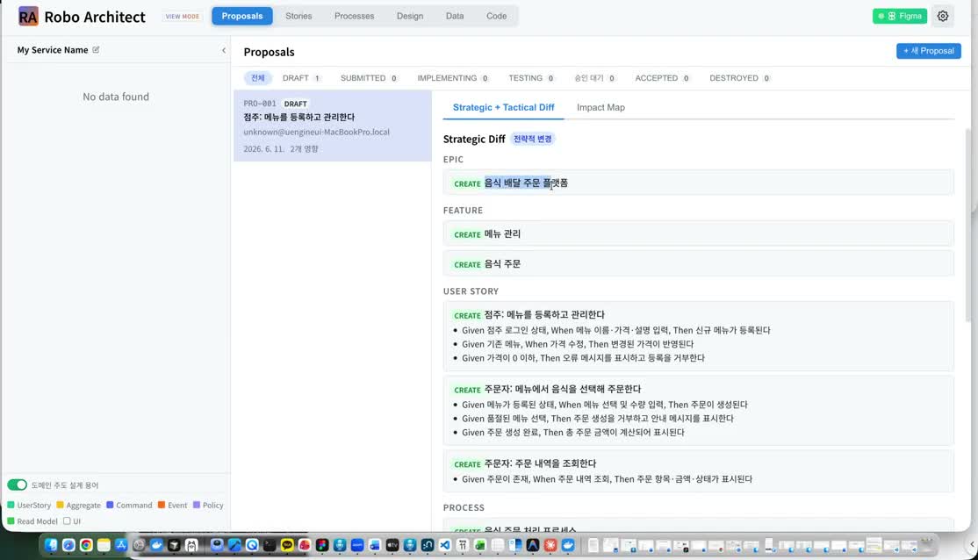Viewport: 978px width, 560px height.
Task: Filter proposals by DRAFT status
Action: point(301,78)
